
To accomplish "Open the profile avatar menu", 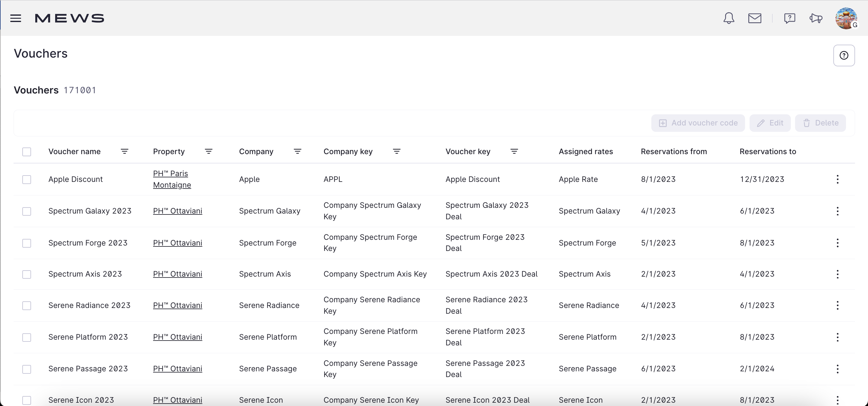I will click(846, 18).
